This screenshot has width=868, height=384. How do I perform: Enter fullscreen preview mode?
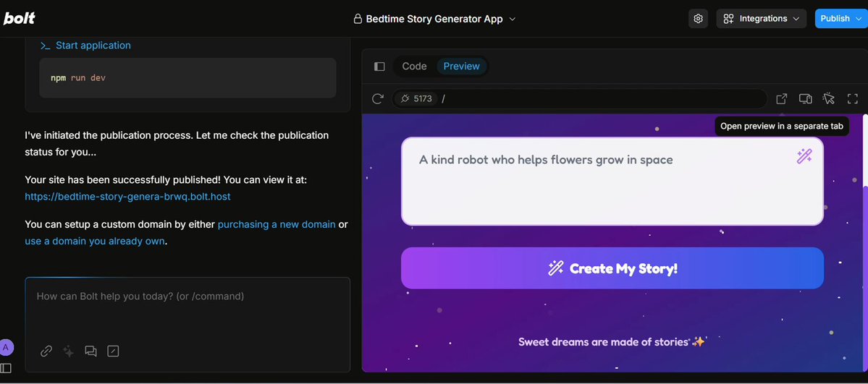(853, 99)
